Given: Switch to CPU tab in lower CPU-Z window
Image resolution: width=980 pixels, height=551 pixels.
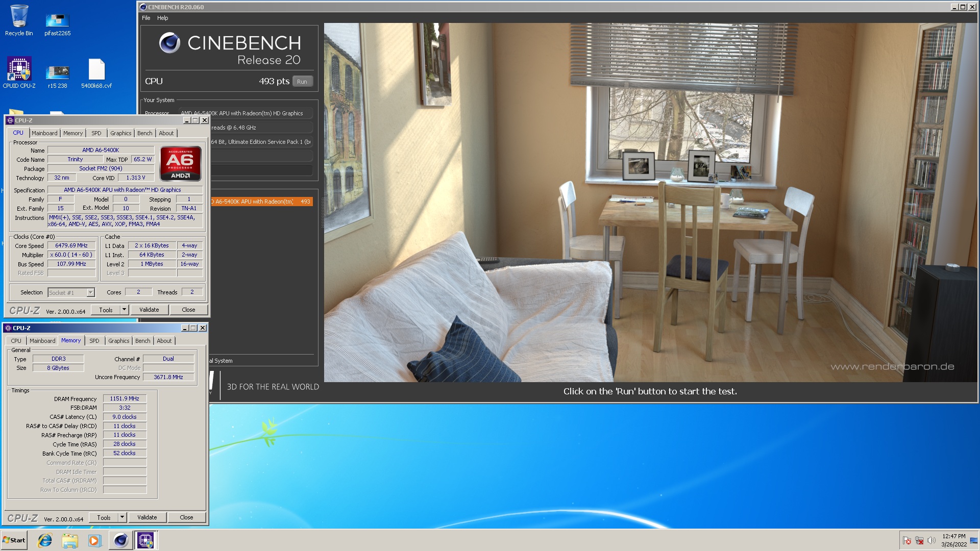Looking at the screenshot, I should click(16, 341).
